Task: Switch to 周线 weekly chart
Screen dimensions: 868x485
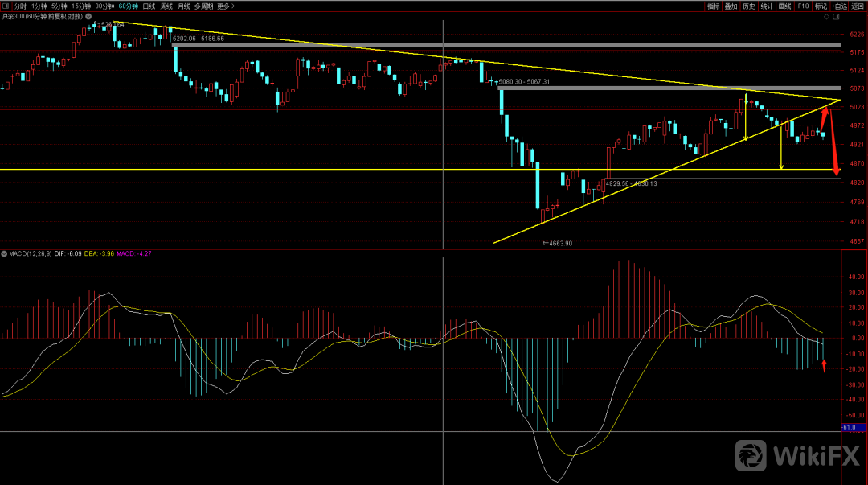Action: tap(166, 6)
